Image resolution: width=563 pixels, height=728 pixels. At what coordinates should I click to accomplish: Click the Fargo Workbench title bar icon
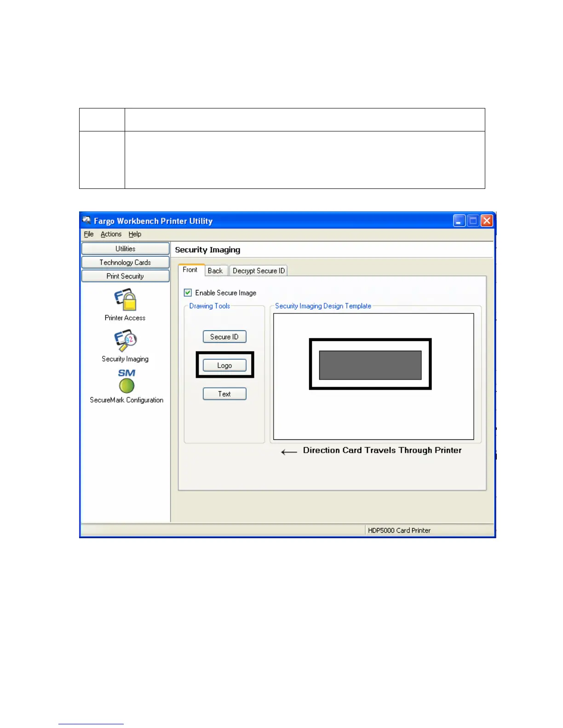(86, 220)
